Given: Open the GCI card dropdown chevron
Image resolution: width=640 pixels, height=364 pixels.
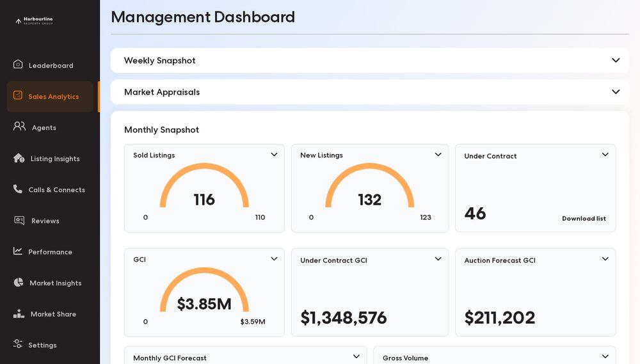Looking at the screenshot, I should click(275, 258).
